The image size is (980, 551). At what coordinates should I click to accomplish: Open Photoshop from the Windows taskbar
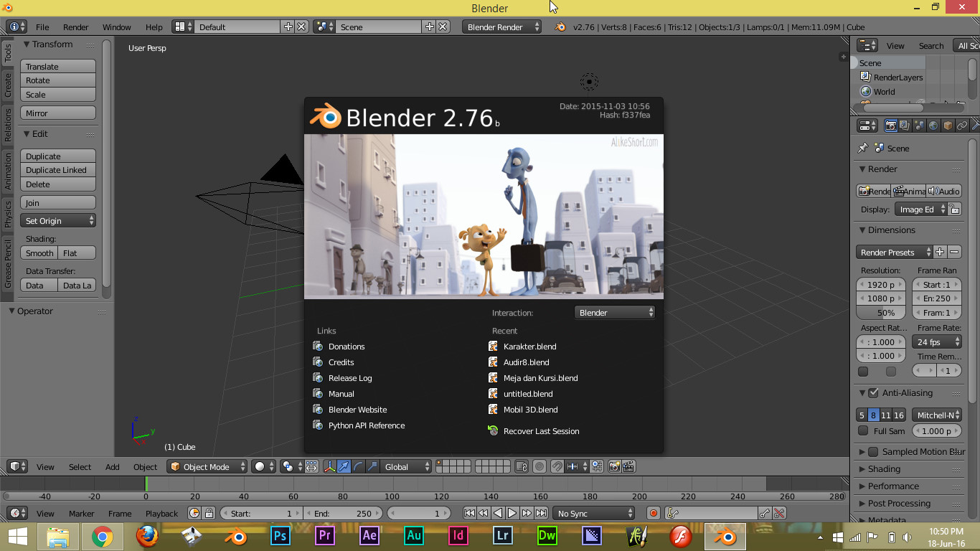tap(280, 536)
